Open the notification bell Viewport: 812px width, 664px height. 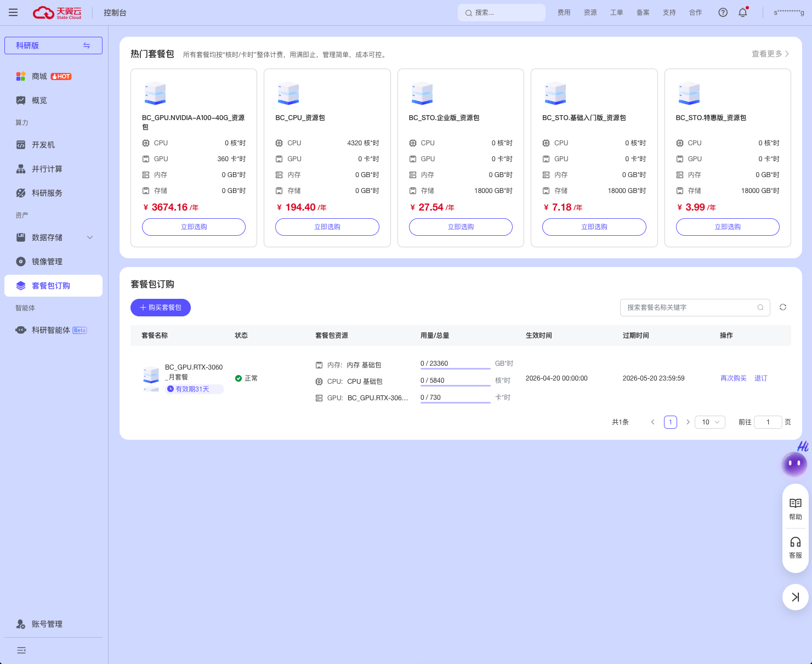pyautogui.click(x=743, y=13)
